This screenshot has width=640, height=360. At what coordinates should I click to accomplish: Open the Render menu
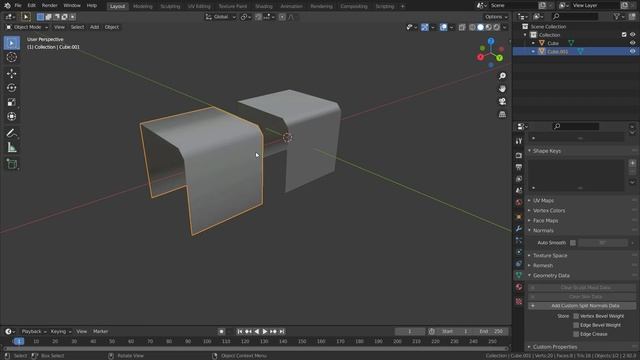(x=49, y=6)
